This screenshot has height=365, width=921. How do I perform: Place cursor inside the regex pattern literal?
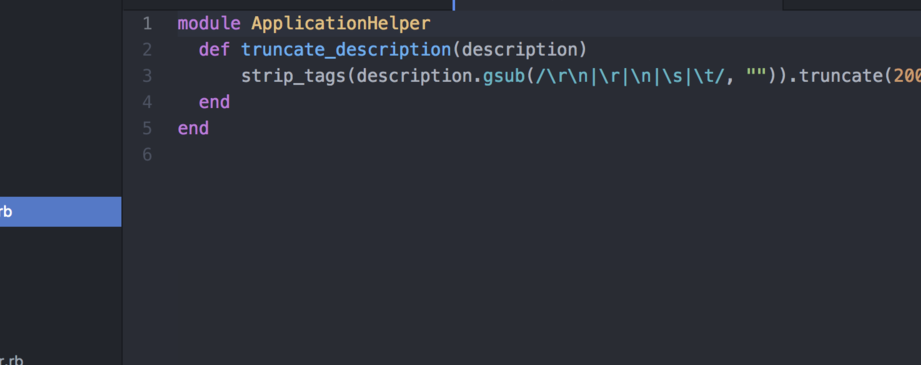[630, 76]
